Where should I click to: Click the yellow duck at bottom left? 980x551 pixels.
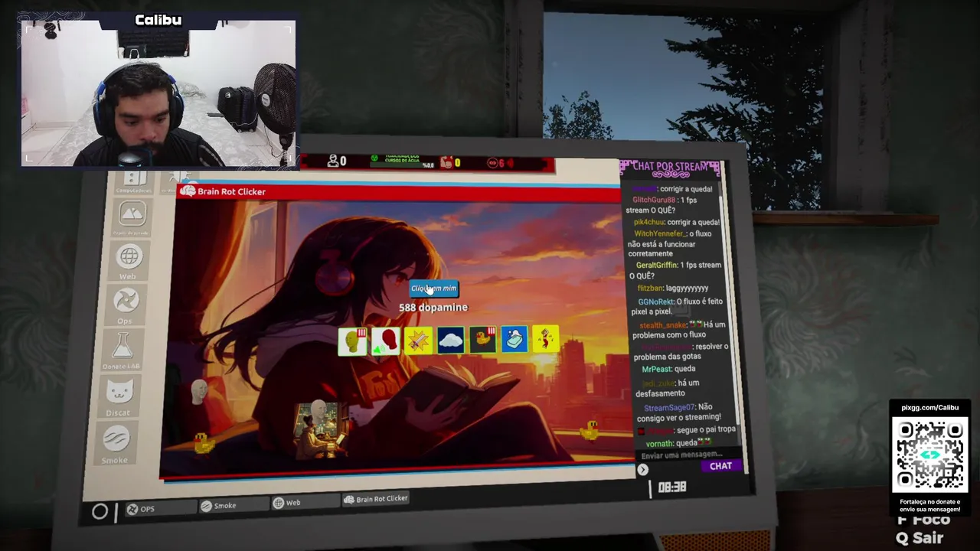pyautogui.click(x=203, y=442)
